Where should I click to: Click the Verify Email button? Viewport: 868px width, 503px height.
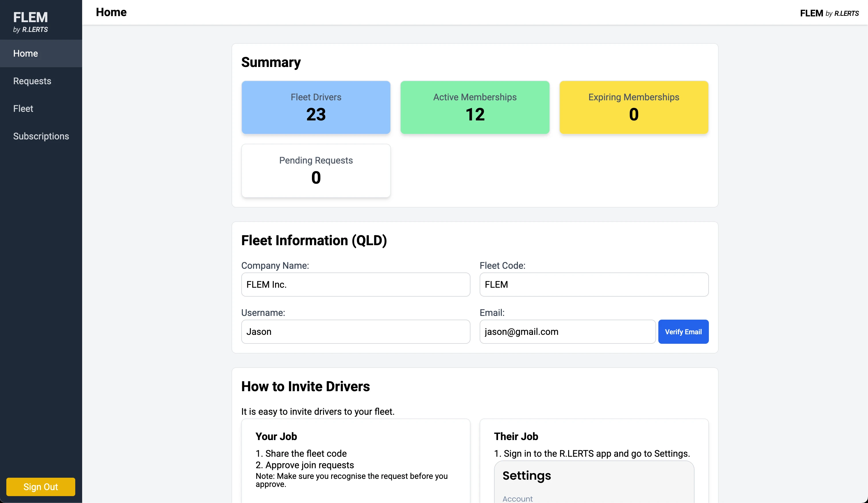[x=683, y=332]
